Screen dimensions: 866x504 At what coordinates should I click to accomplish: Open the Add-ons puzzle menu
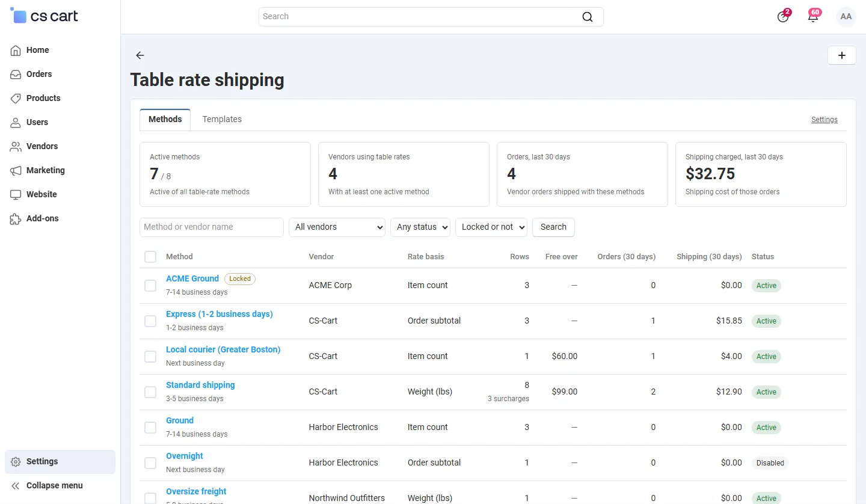60,218
